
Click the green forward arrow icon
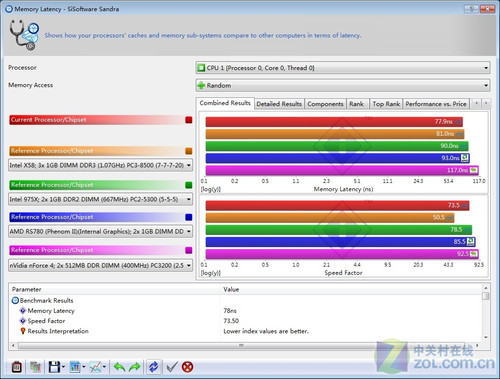pos(135,367)
